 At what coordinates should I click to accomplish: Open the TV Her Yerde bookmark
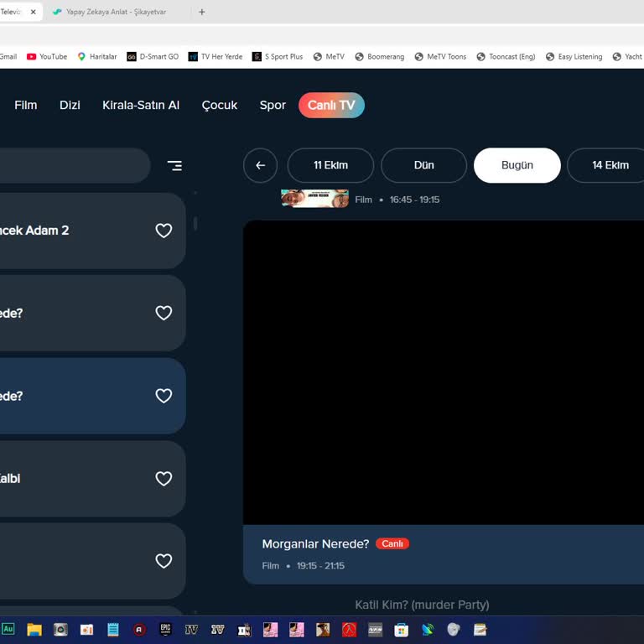tap(216, 57)
